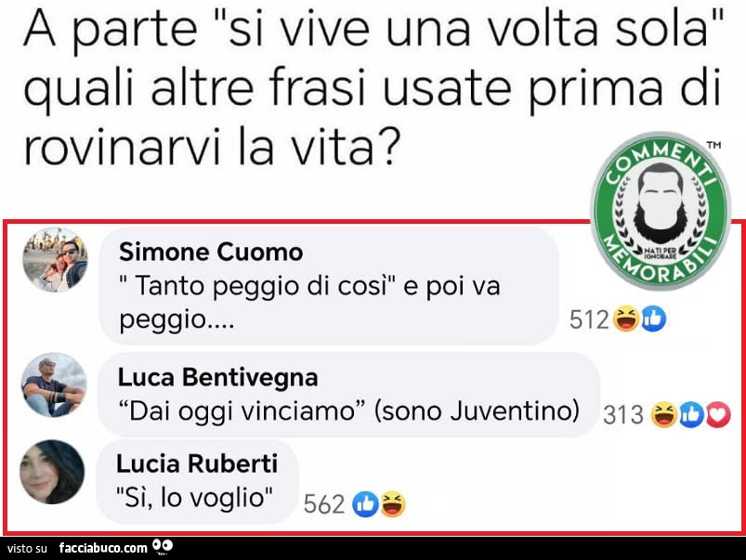Click the 562 reaction count
The width and height of the screenshot is (746, 560).
(x=324, y=504)
